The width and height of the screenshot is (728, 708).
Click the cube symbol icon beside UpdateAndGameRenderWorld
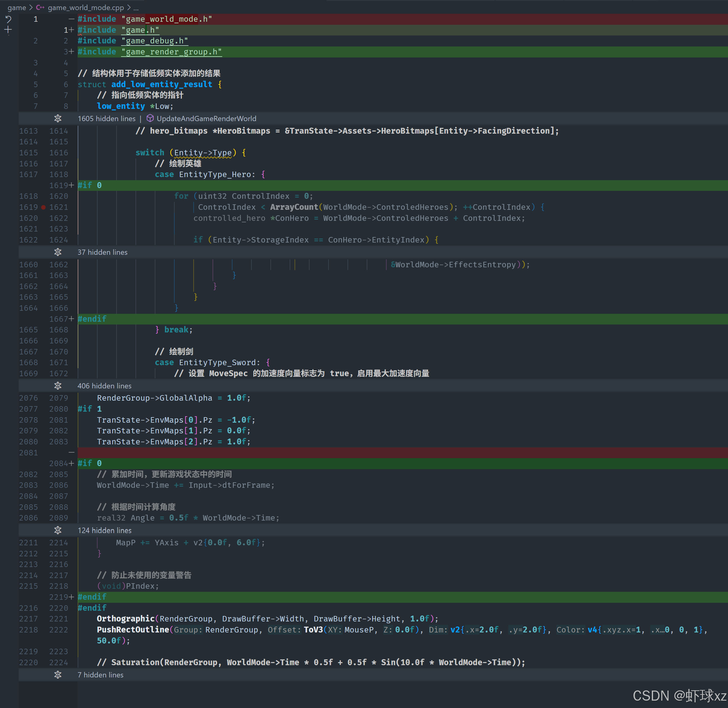click(x=150, y=118)
